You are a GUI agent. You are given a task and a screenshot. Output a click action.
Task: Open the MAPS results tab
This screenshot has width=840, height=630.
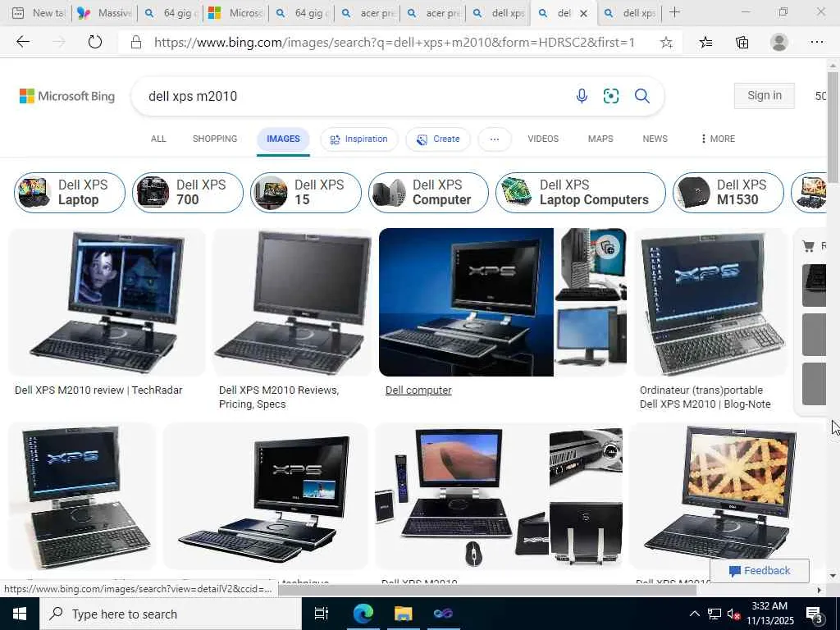click(600, 139)
